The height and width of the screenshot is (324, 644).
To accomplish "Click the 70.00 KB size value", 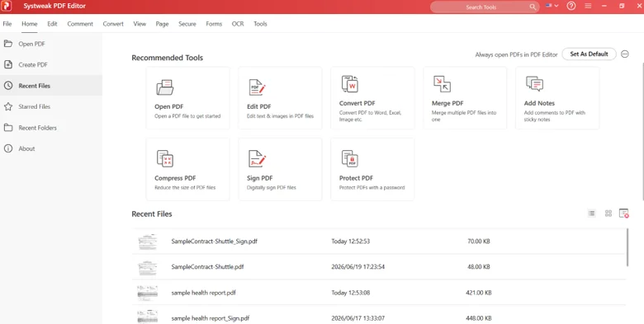I will (x=479, y=242).
